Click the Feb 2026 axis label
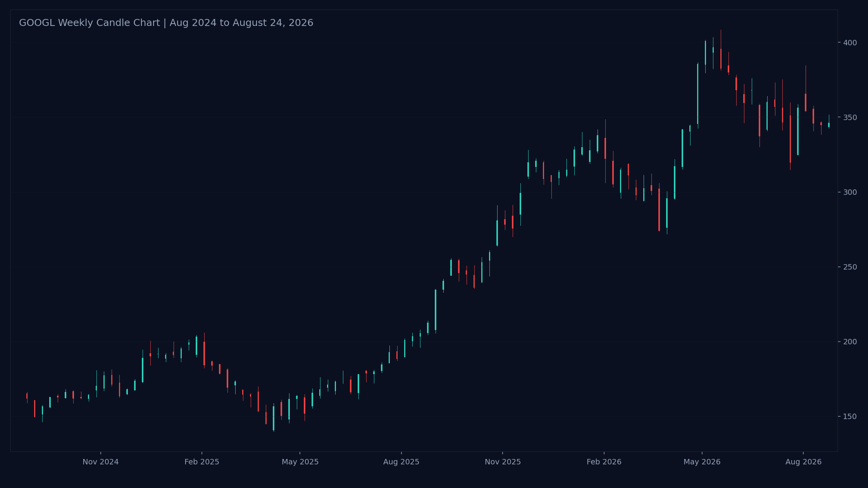This screenshot has height=488, width=868. tap(604, 462)
